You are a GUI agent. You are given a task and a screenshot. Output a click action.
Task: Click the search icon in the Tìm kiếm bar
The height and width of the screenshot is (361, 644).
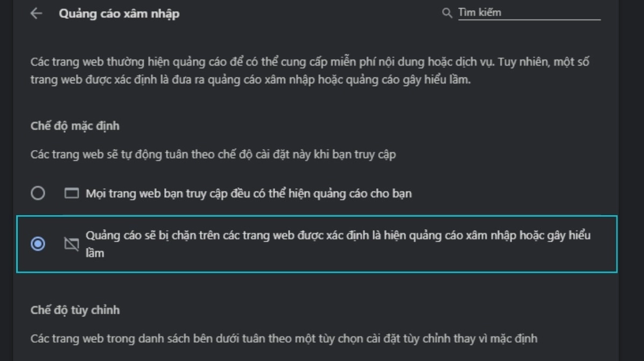[x=446, y=12]
